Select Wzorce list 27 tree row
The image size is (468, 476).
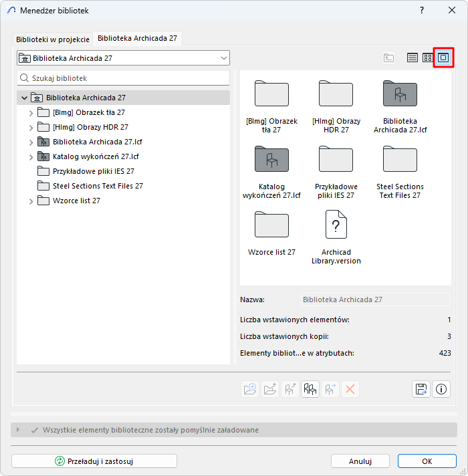123,201
